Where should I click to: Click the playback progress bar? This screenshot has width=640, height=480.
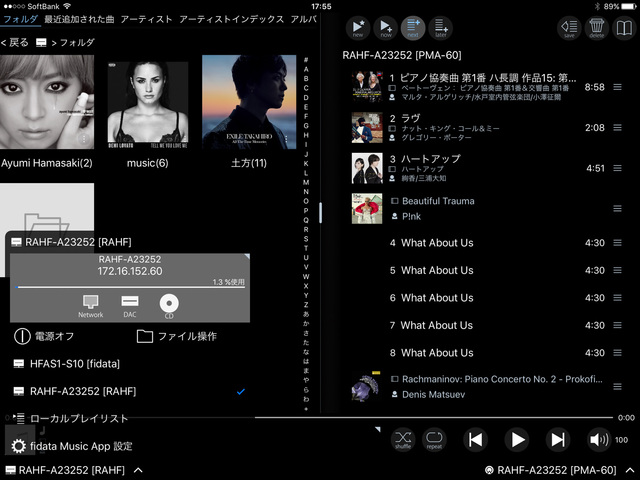(434, 418)
